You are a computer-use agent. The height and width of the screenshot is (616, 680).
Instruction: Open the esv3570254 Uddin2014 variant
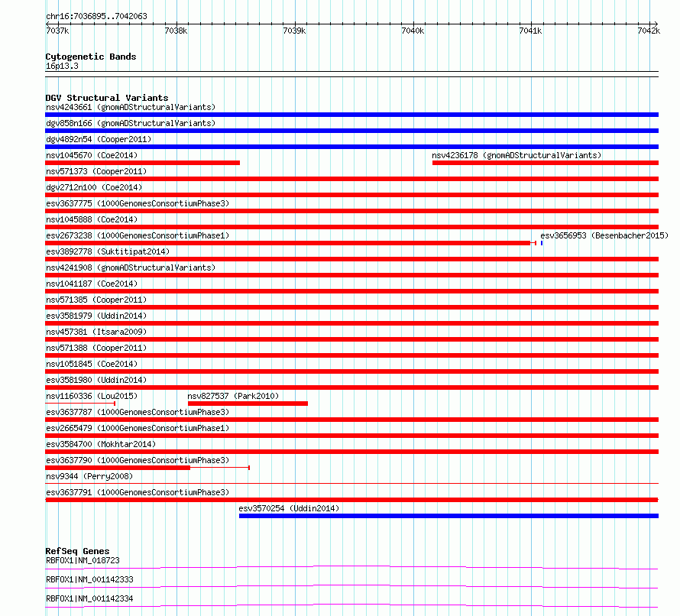pos(289,508)
